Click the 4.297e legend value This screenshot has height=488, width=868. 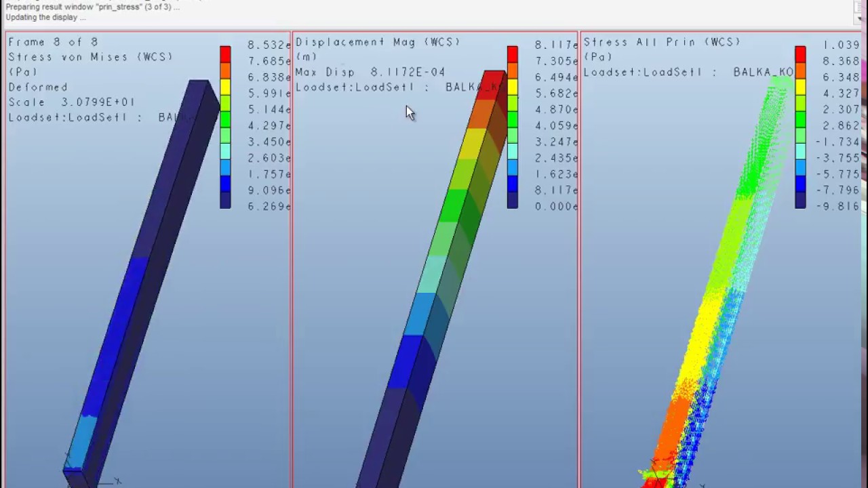269,126
